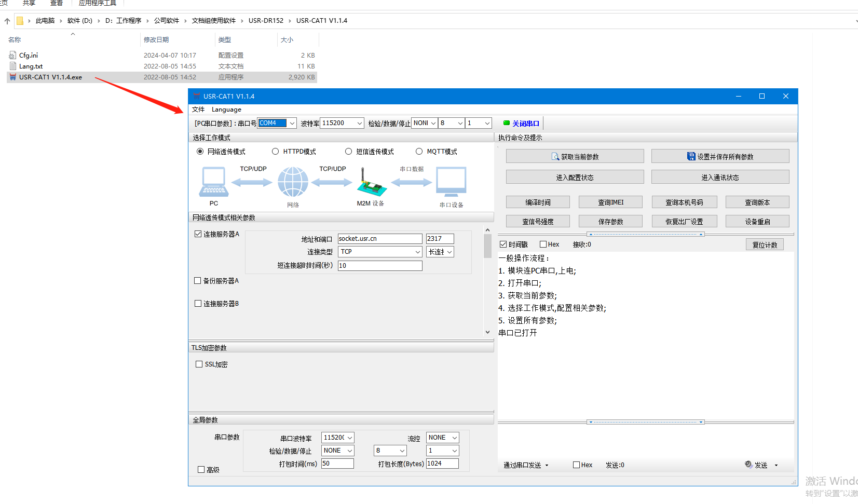Toggle the 时间戳 checkbox

click(x=503, y=244)
